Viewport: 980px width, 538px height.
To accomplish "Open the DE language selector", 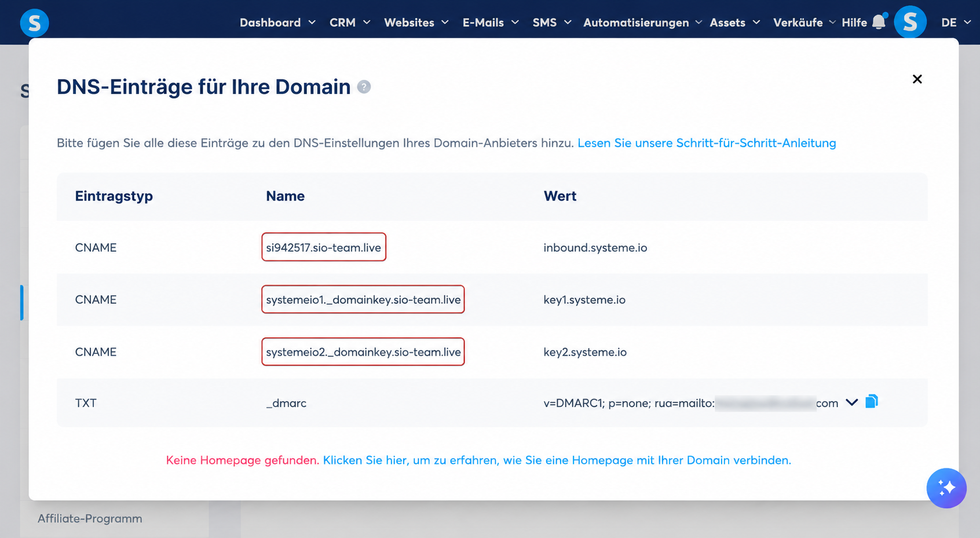I will point(956,23).
